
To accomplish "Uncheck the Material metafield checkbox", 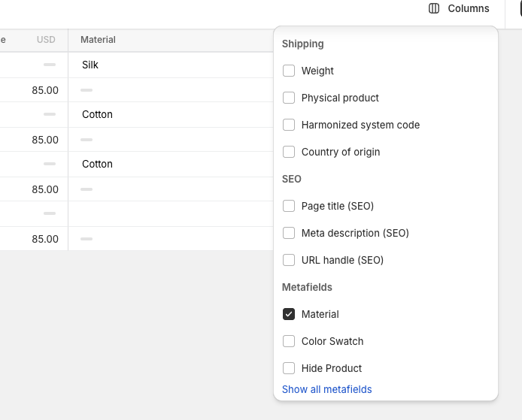I will click(289, 314).
